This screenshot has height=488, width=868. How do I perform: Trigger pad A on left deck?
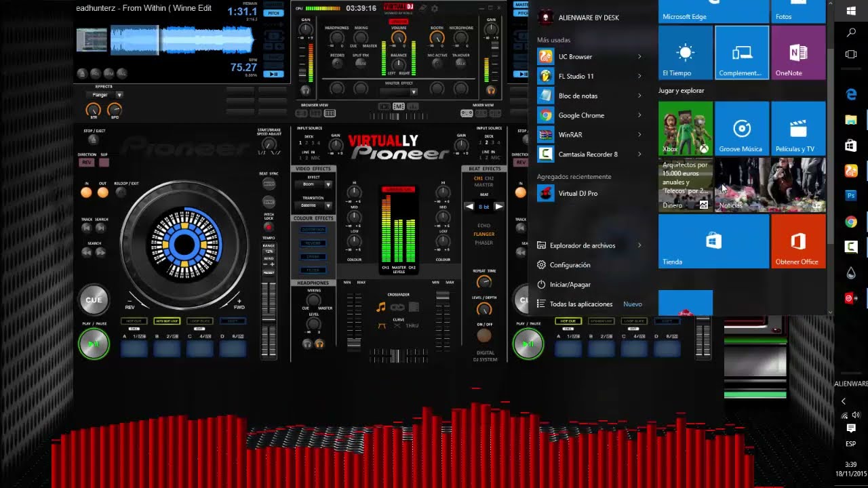point(134,348)
